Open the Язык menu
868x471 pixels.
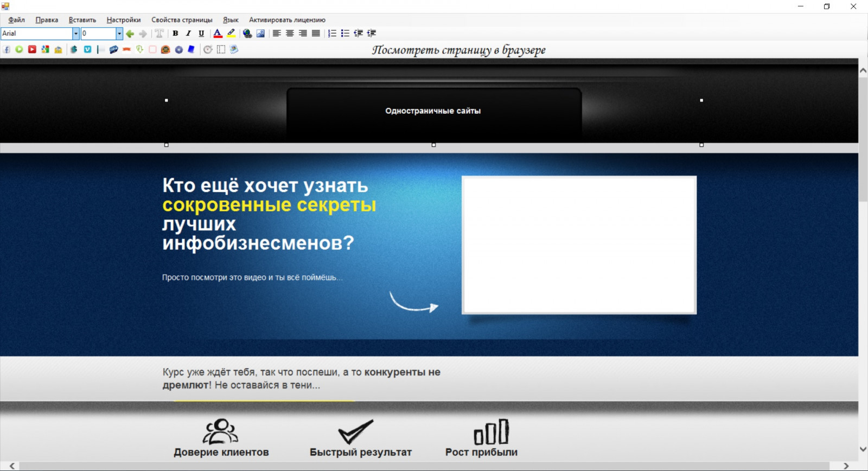pos(231,20)
